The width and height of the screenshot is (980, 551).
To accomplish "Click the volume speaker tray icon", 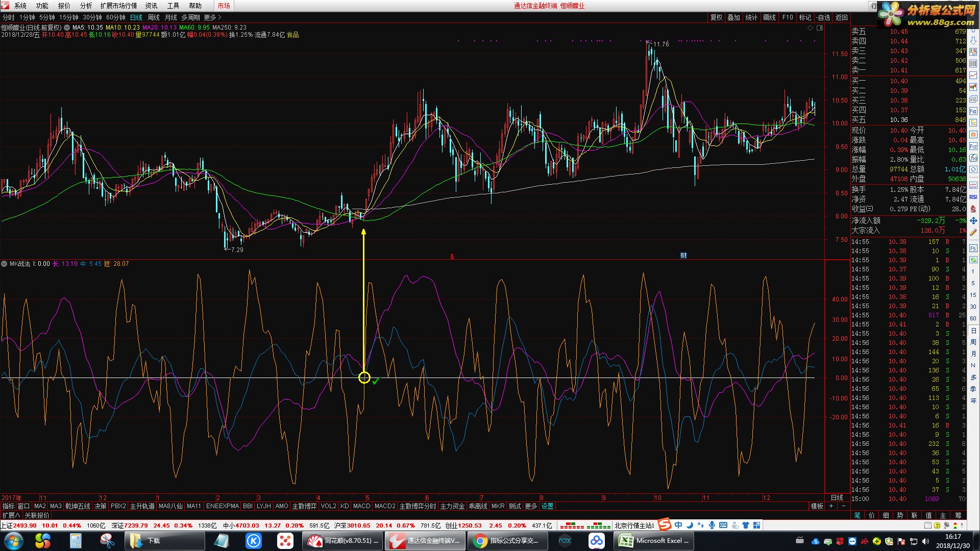I will tap(925, 541).
